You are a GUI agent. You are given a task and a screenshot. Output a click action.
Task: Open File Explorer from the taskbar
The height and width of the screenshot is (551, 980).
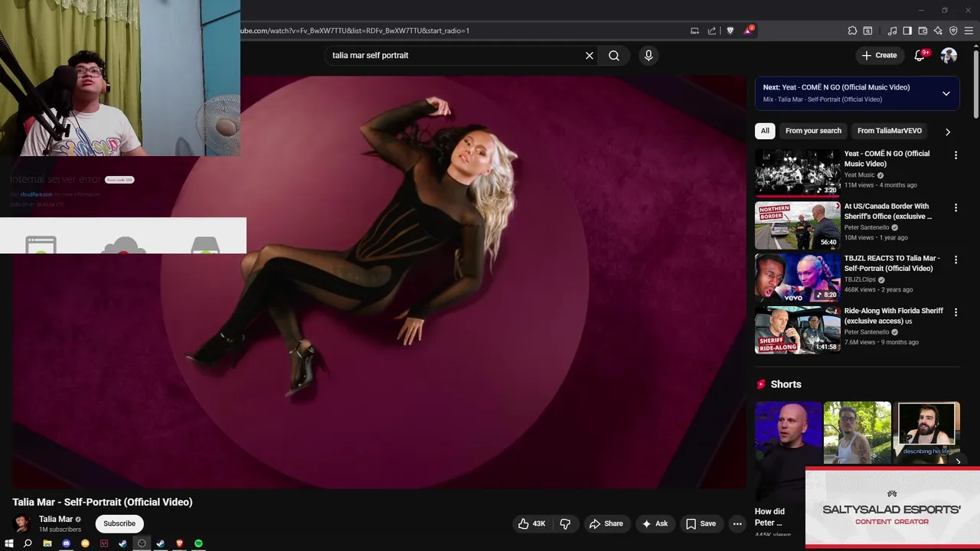coord(47,543)
